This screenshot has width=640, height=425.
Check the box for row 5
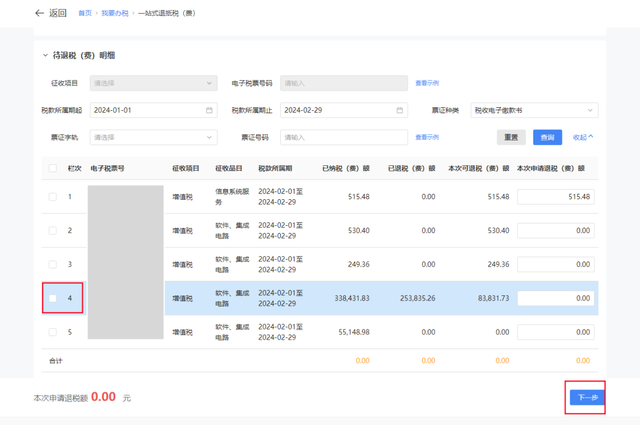(x=53, y=332)
